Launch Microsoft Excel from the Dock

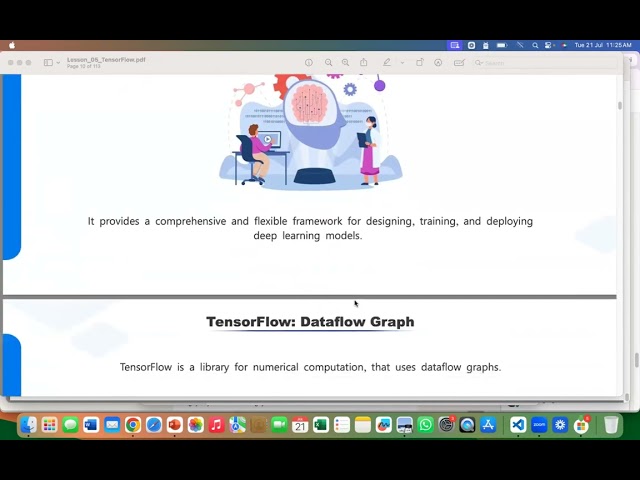(x=321, y=425)
